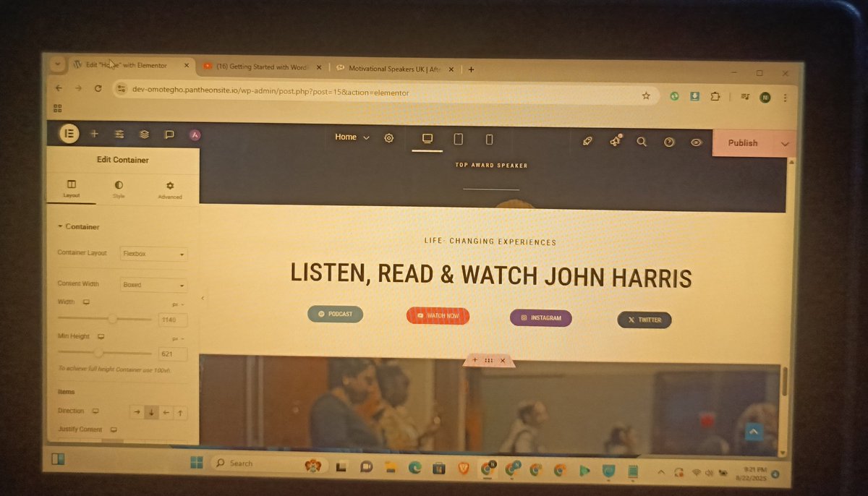This screenshot has height=496, width=868.
Task: Open the Min Height unit px selector
Action: (x=177, y=338)
